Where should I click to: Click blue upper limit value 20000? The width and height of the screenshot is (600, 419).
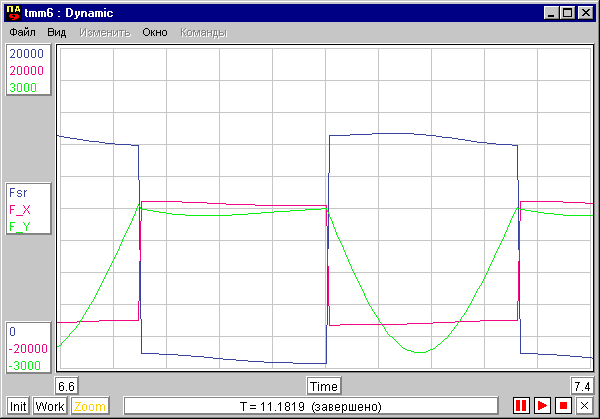26,54
